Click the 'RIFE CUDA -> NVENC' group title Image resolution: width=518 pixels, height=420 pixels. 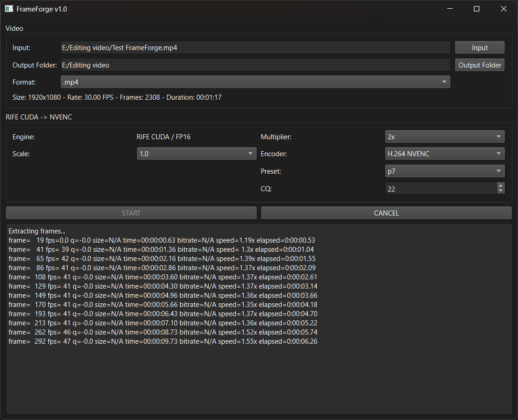39,117
